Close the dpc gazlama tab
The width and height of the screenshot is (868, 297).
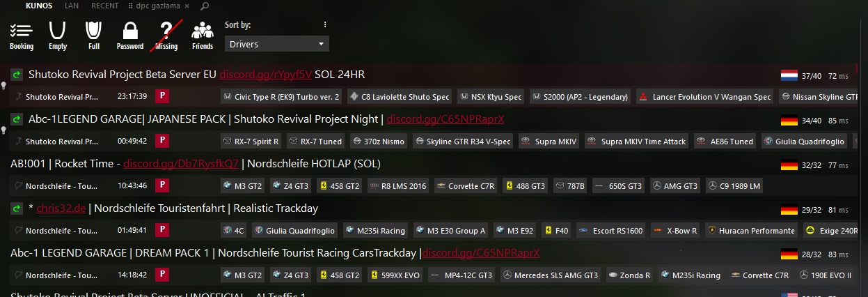[187, 6]
